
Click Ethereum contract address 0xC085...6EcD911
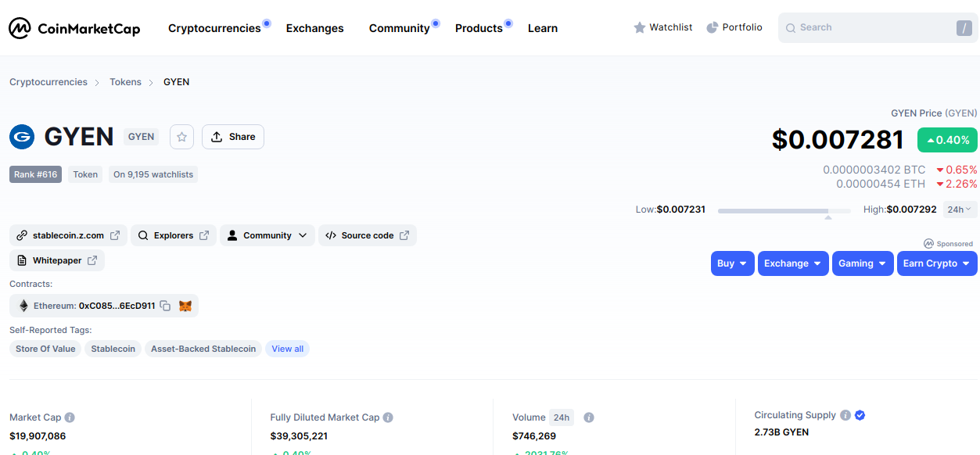[117, 306]
